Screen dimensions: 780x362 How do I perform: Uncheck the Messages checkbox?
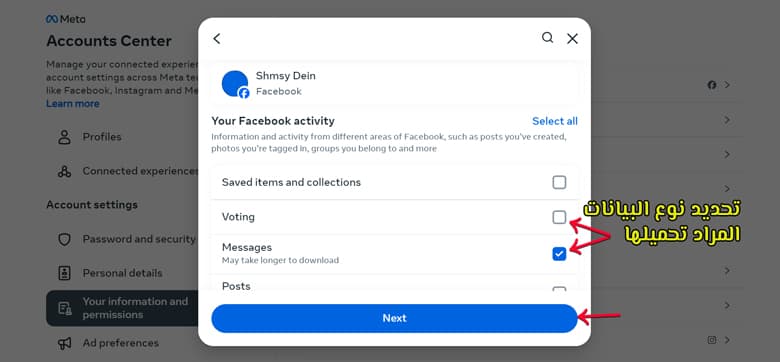point(559,254)
